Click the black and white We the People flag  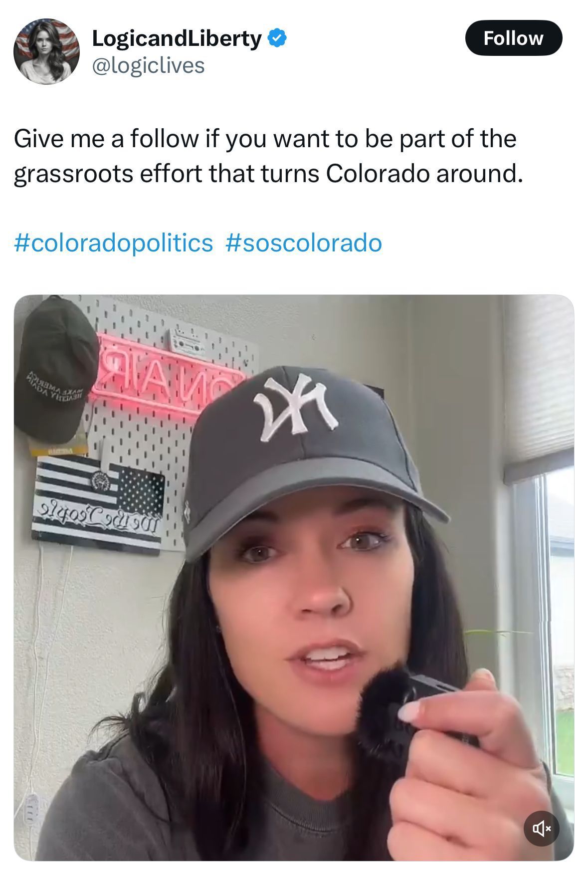point(98,505)
